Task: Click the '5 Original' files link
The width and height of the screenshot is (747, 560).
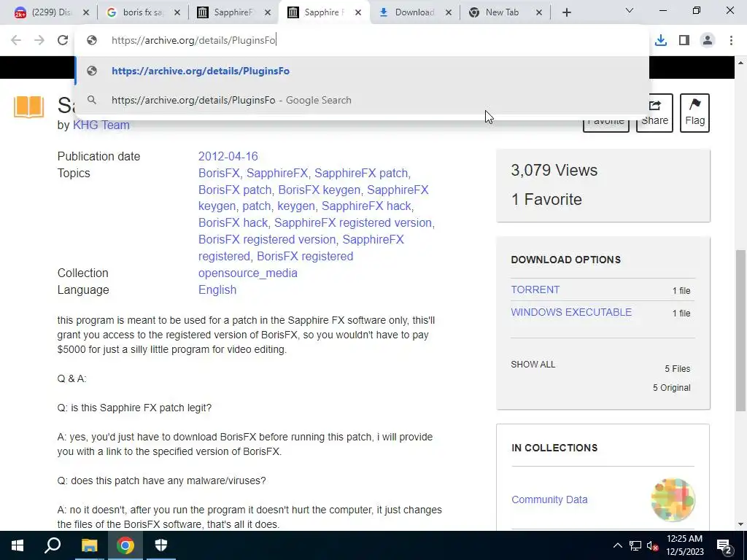Action: (671, 388)
